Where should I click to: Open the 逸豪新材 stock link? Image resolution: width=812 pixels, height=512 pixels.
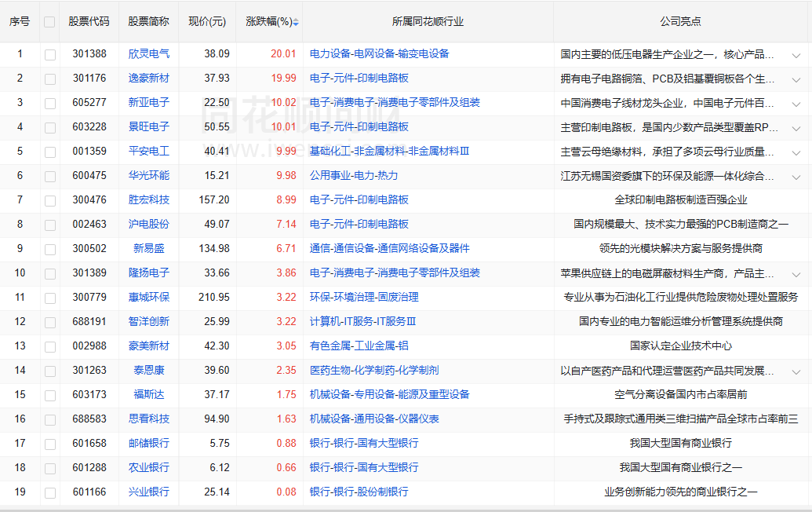pos(148,78)
